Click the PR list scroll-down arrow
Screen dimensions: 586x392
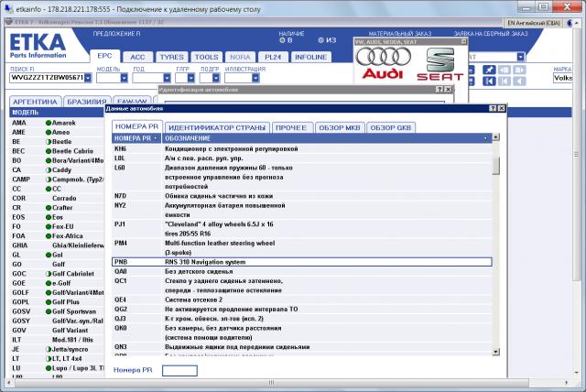(x=495, y=352)
